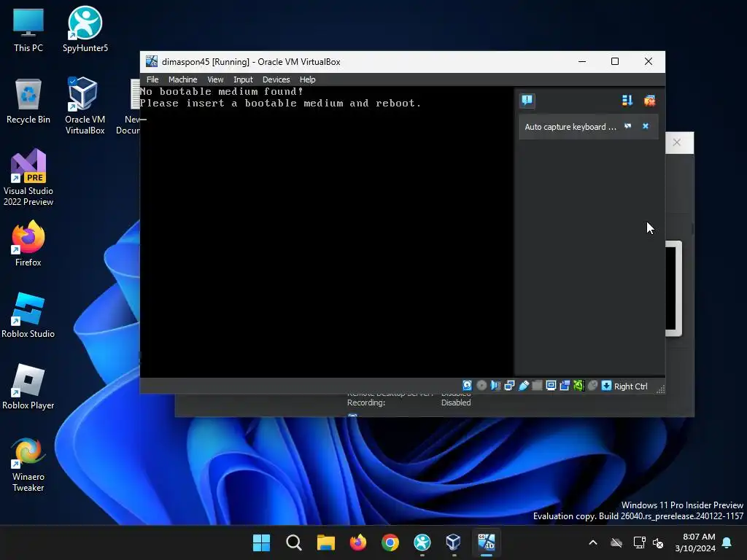Screen dimensions: 747x560
Task: Click the recording status bar icon
Action: tap(565, 385)
